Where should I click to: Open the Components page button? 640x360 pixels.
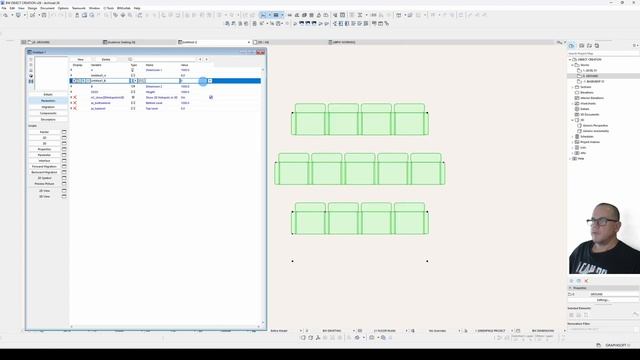point(48,113)
